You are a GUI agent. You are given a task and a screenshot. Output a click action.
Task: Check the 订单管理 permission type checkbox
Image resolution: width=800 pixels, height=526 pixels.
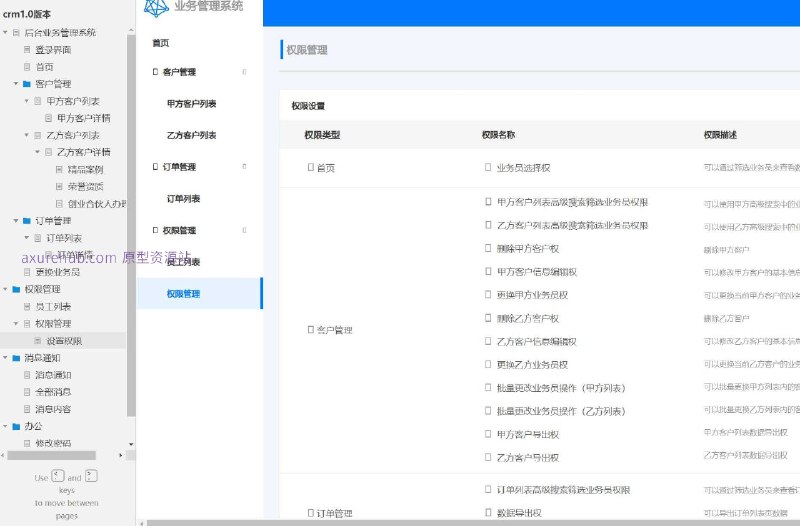pyautogui.click(x=311, y=513)
